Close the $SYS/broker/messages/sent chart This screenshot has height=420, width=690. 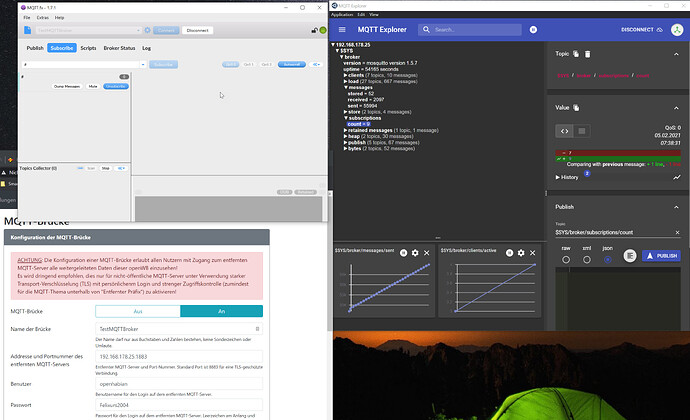pos(426,253)
